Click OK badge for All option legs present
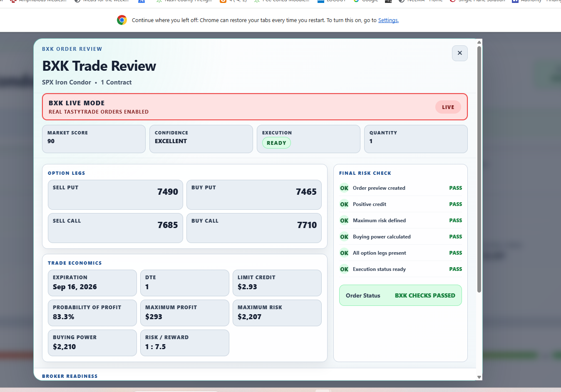The width and height of the screenshot is (561, 392). [344, 253]
